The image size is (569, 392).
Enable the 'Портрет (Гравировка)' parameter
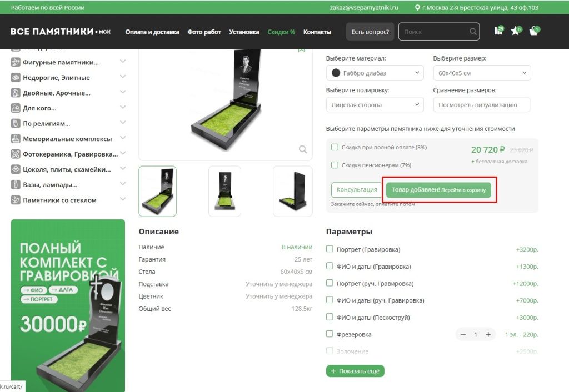pyautogui.click(x=330, y=249)
